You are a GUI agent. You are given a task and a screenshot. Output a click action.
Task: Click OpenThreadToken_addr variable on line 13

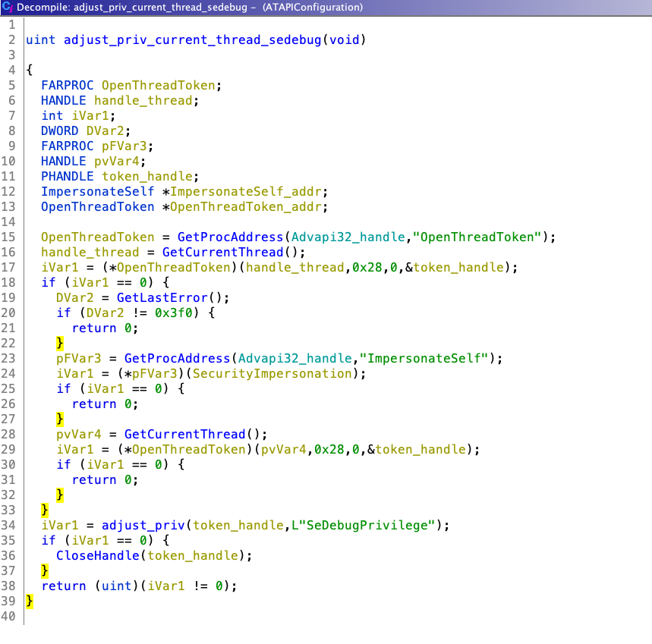click(246, 206)
